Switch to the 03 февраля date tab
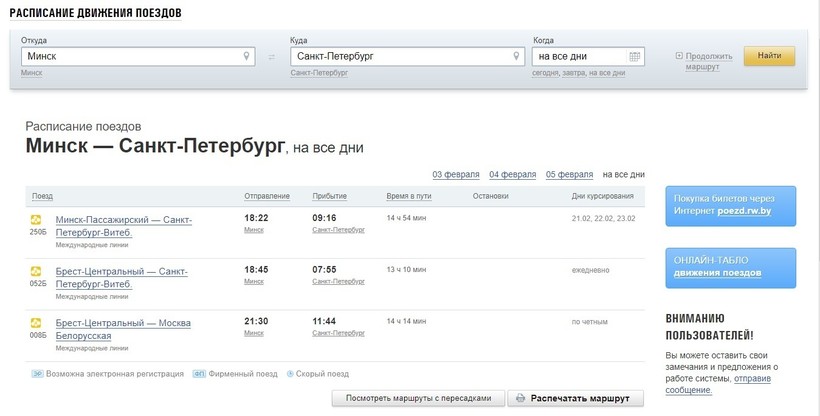 click(x=455, y=174)
